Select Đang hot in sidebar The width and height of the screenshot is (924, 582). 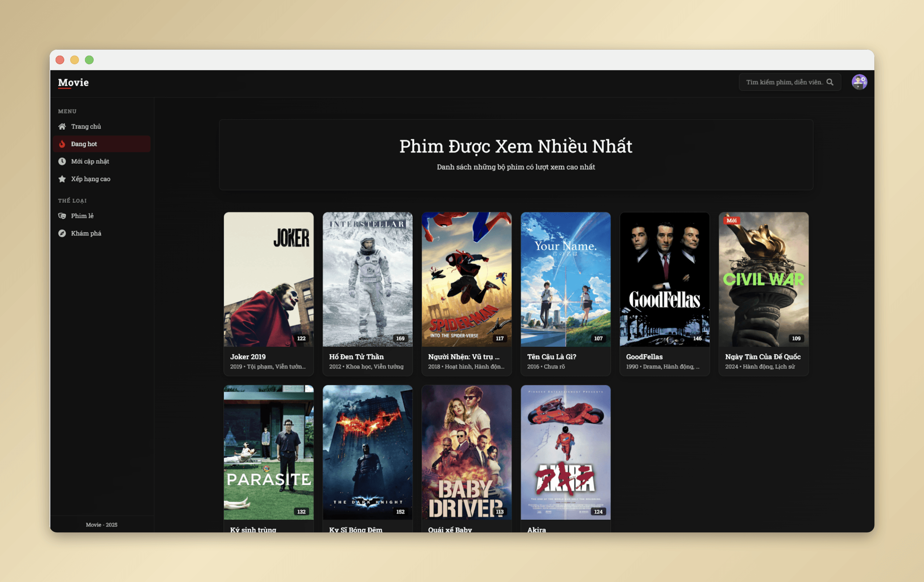click(x=102, y=144)
